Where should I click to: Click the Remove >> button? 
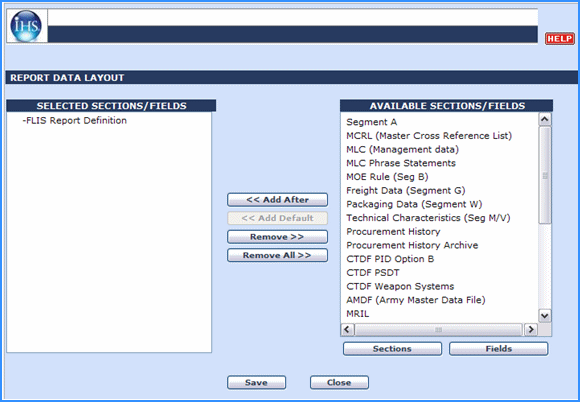coord(277,237)
